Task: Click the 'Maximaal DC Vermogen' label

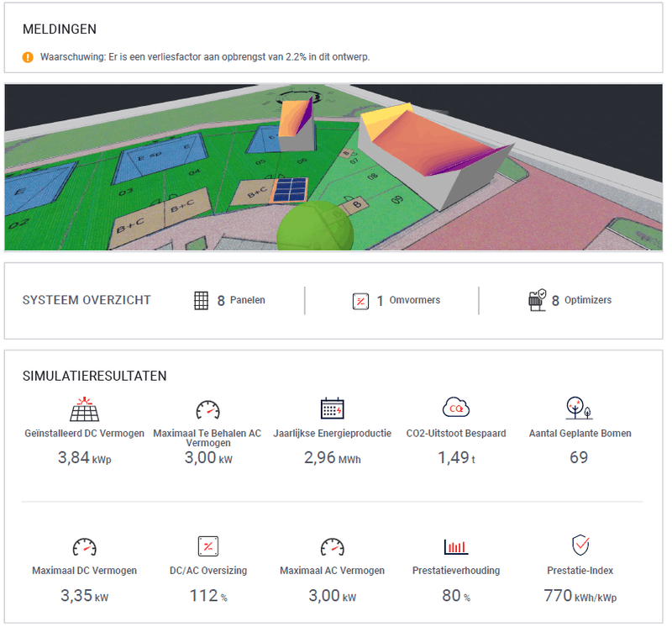Action: (85, 571)
